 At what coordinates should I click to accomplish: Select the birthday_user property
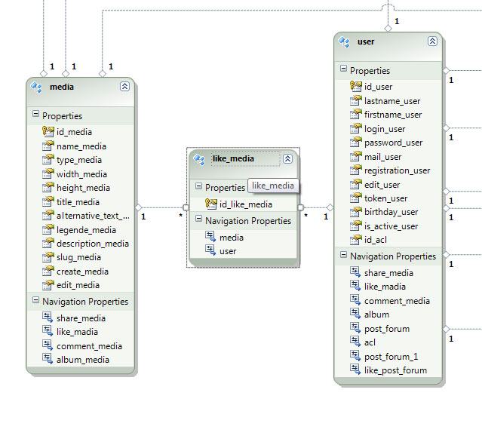pyautogui.click(x=391, y=212)
